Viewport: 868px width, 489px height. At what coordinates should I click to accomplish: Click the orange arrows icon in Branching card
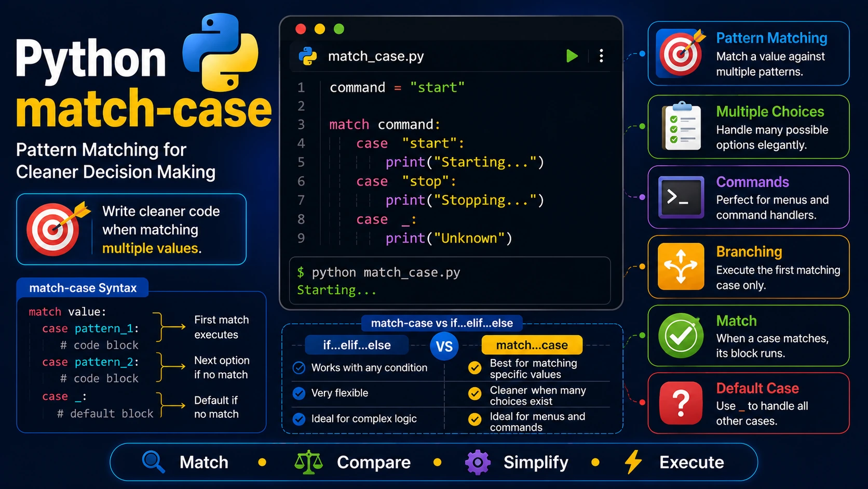681,266
